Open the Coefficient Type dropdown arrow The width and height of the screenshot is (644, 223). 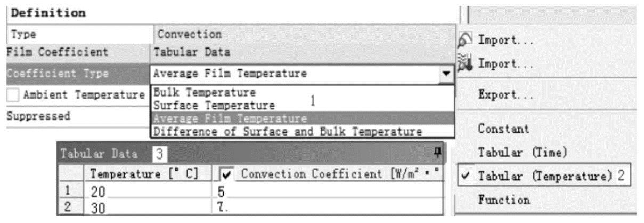[446, 75]
